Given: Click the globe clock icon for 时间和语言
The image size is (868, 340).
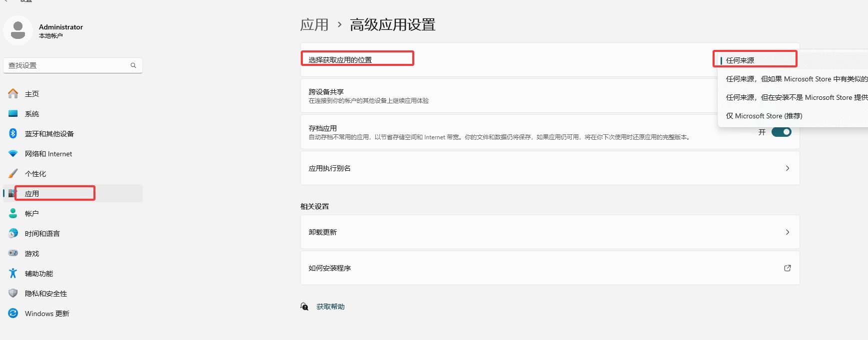Looking at the screenshot, I should coord(13,234).
